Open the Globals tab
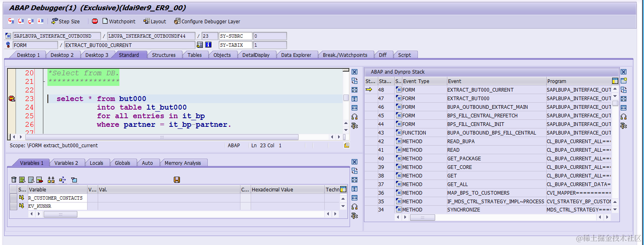644x245 pixels. pos(122,163)
